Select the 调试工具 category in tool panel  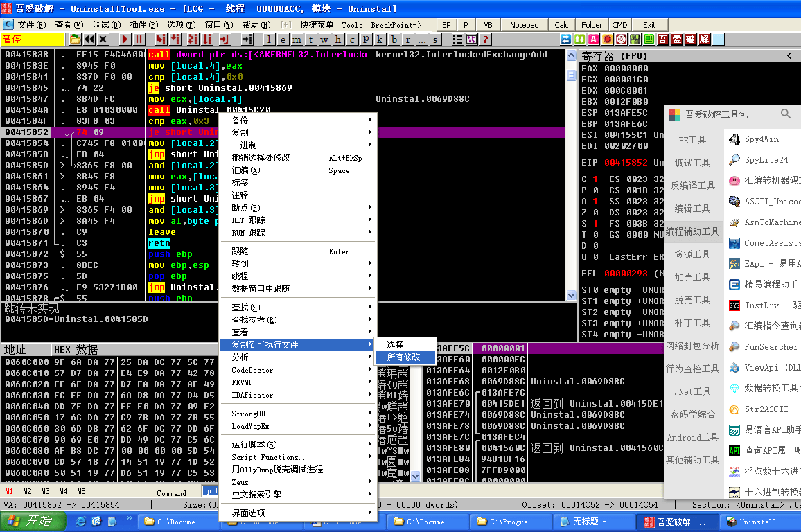tap(692, 162)
